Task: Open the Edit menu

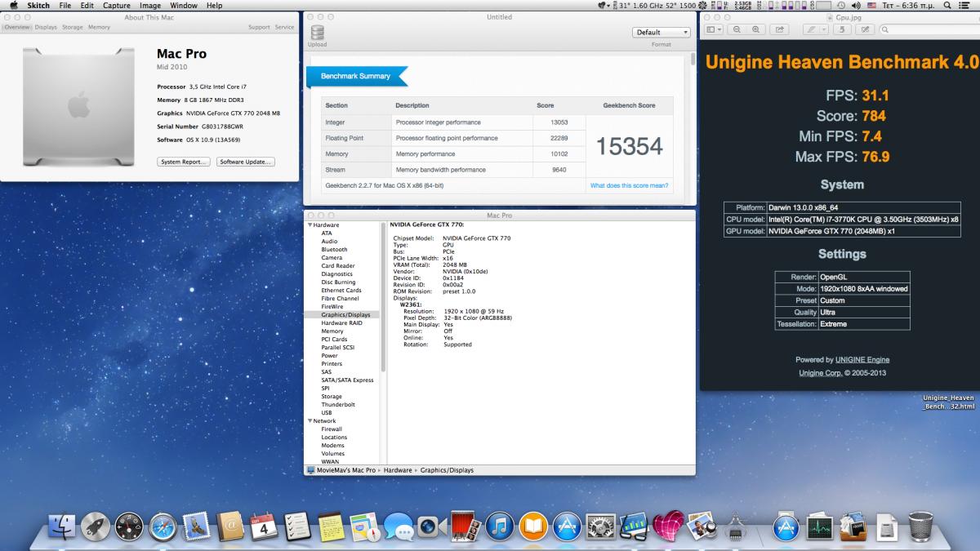Action: coord(87,6)
